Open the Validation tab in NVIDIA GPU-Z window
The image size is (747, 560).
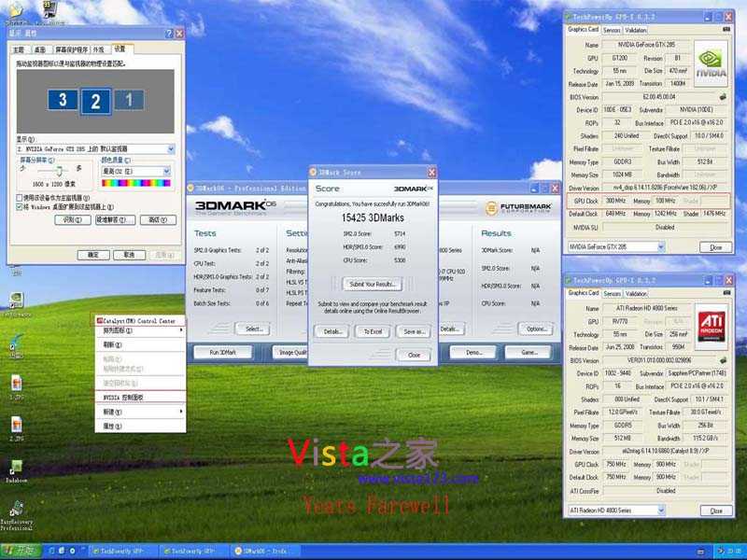[x=636, y=30]
